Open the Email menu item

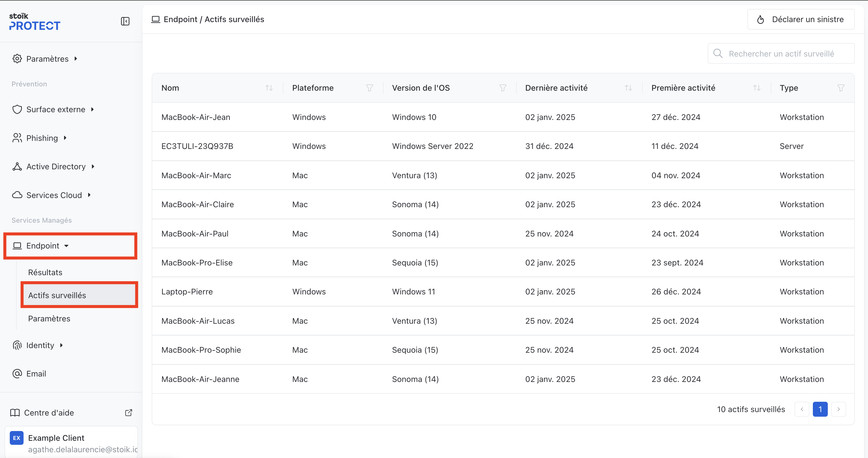pos(36,374)
